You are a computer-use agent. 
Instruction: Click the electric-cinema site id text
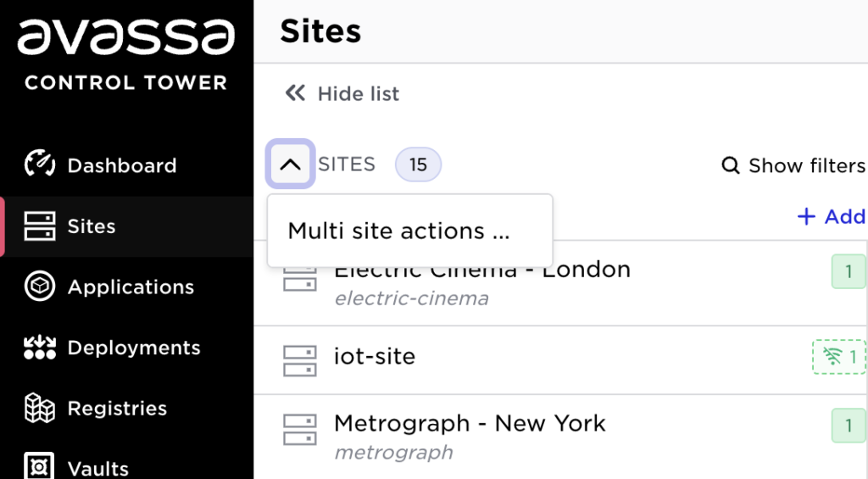(x=411, y=298)
